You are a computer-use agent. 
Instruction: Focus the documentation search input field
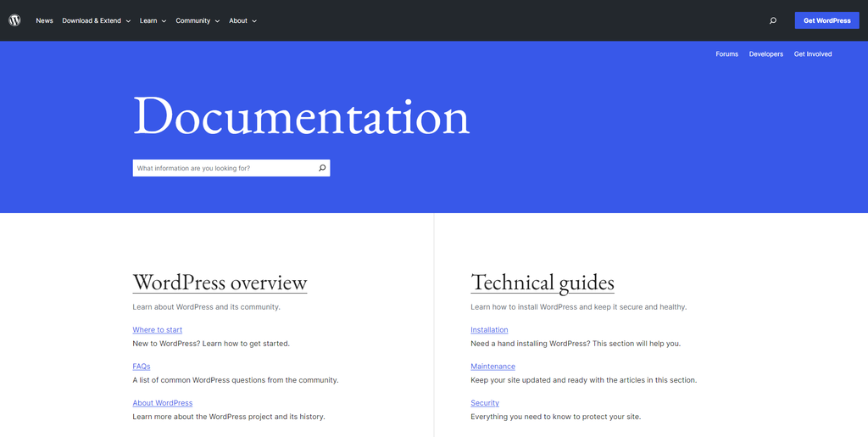[223, 168]
